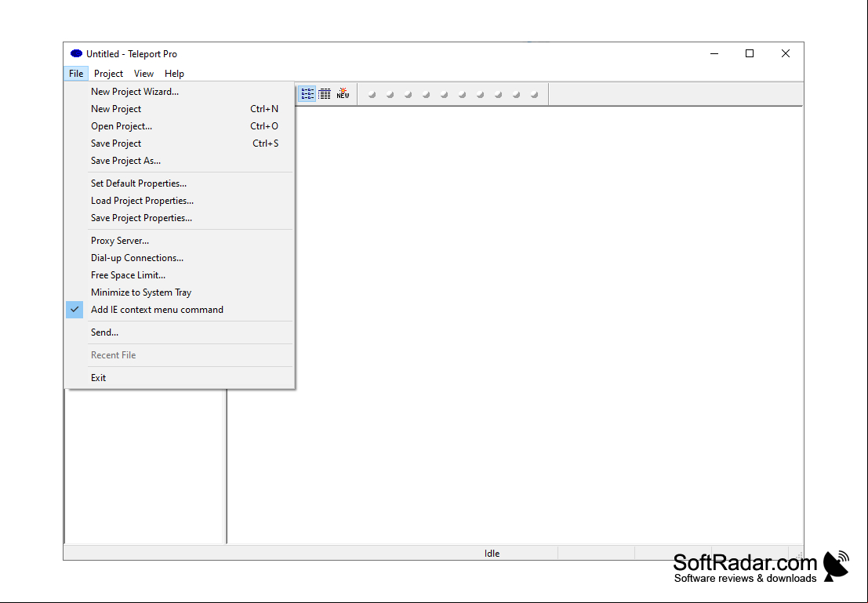
Task: Minimize the Teleport Pro window
Action: (x=714, y=53)
